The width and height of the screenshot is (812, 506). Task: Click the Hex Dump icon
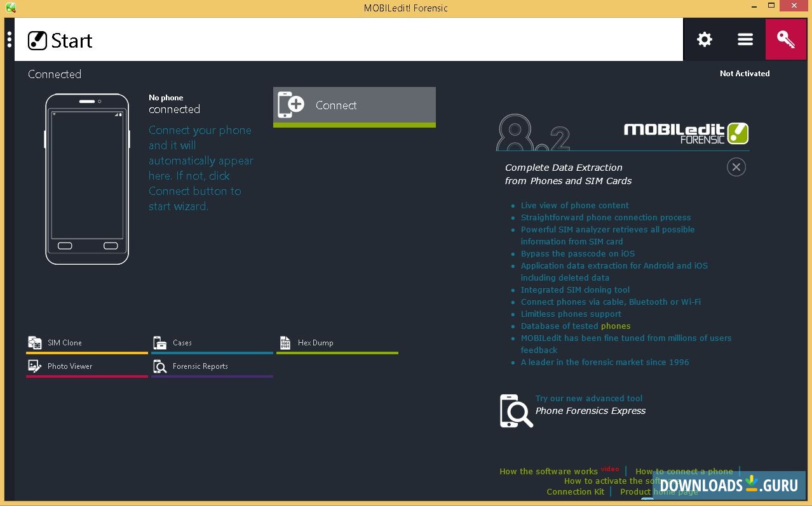pyautogui.click(x=285, y=343)
